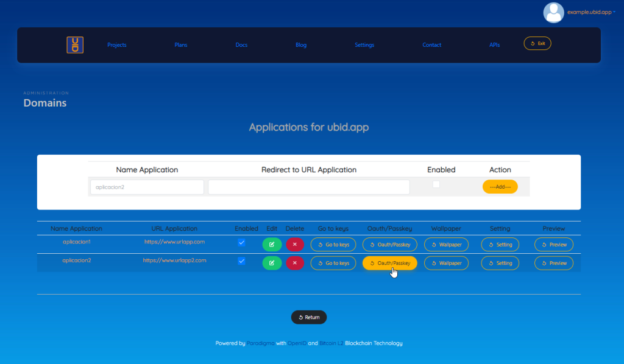Open the https://www.urlapp.com link
Viewport: 624px width, 364px height.
click(174, 242)
